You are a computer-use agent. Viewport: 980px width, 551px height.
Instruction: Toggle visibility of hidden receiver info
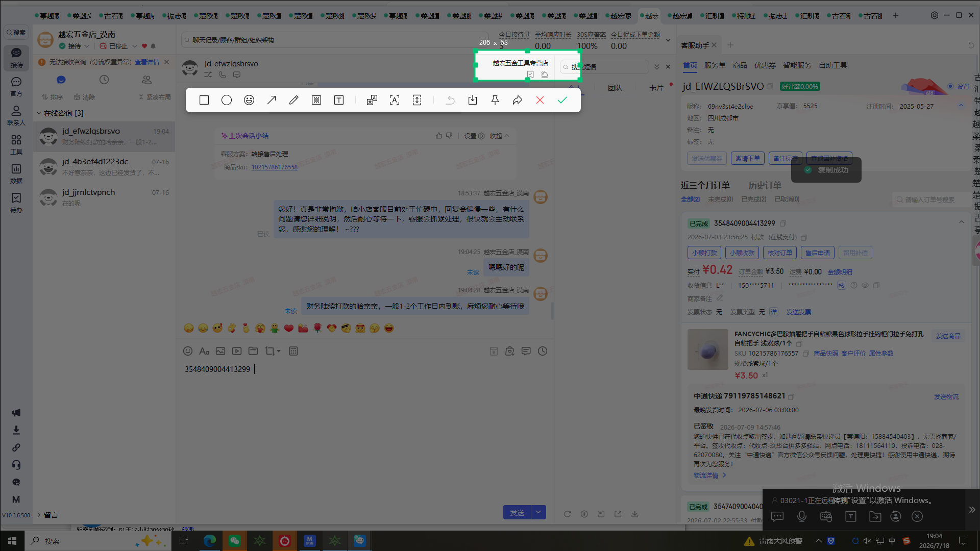[865, 286]
